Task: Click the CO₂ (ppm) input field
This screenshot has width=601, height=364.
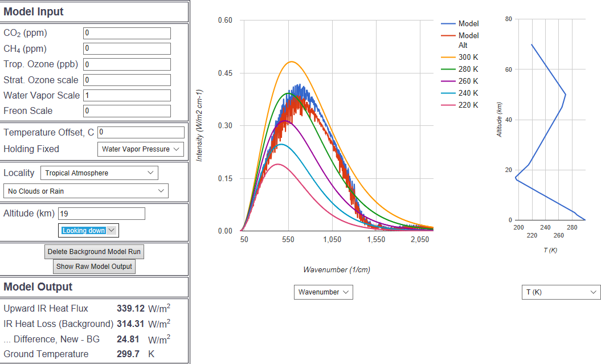Action: [x=126, y=33]
